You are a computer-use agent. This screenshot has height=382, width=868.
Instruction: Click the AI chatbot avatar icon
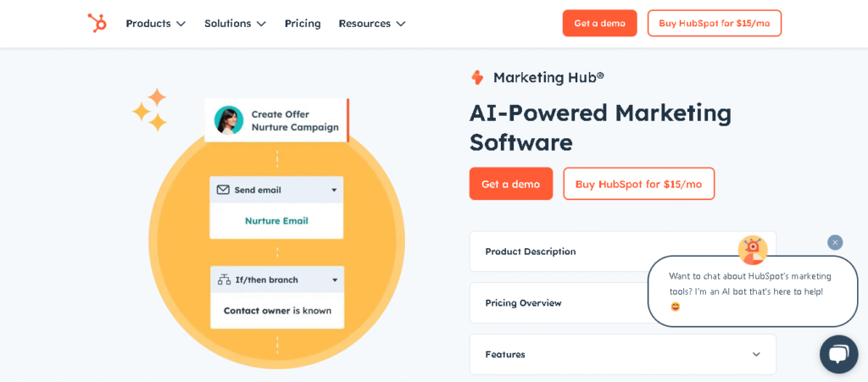pyautogui.click(x=752, y=250)
